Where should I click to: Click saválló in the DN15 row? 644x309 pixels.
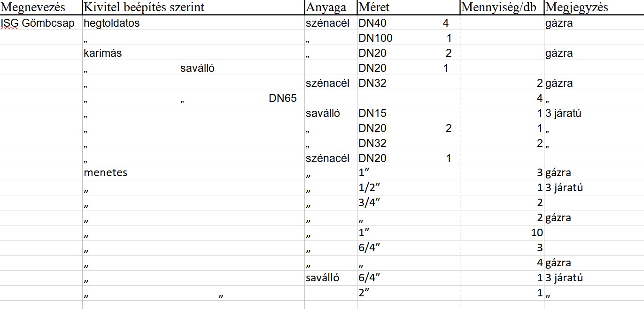tap(323, 113)
